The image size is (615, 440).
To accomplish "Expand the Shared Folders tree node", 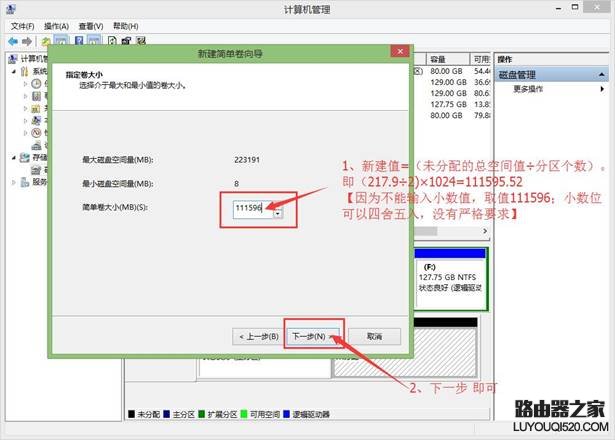I will pyautogui.click(x=25, y=108).
